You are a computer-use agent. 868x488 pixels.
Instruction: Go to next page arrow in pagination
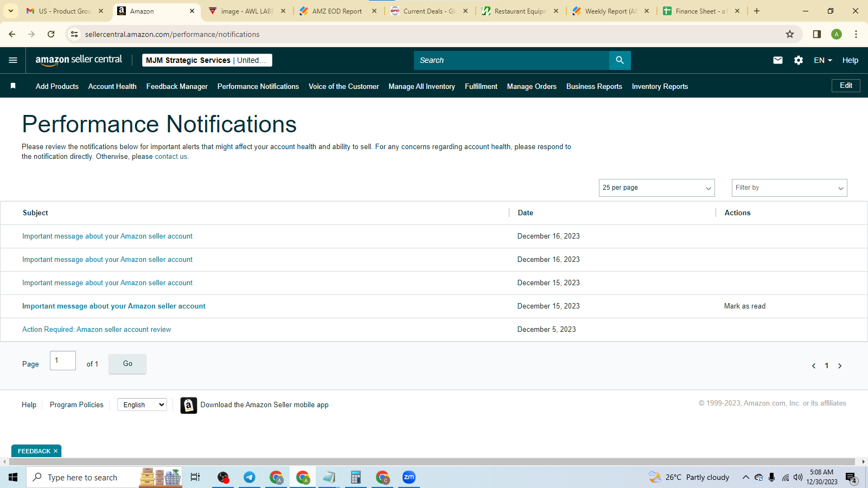[x=840, y=366]
